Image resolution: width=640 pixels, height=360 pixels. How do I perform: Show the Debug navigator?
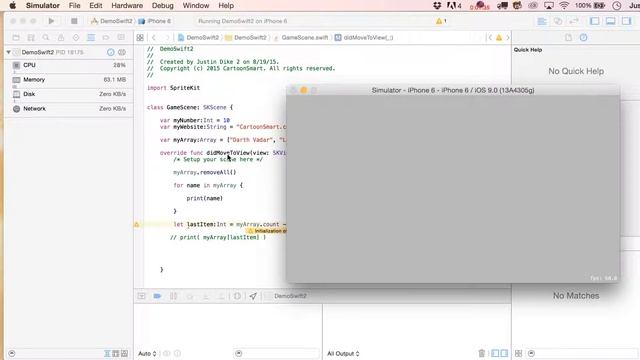click(x=91, y=38)
